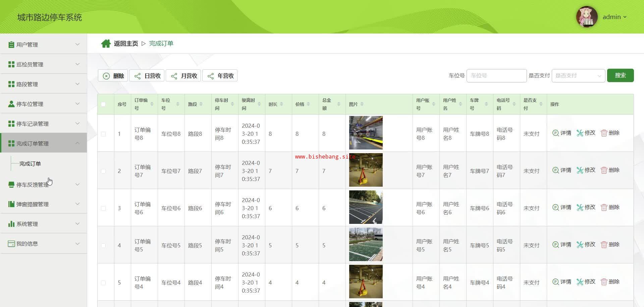Check the checkbox for row 1
644x307 pixels.
103,134
